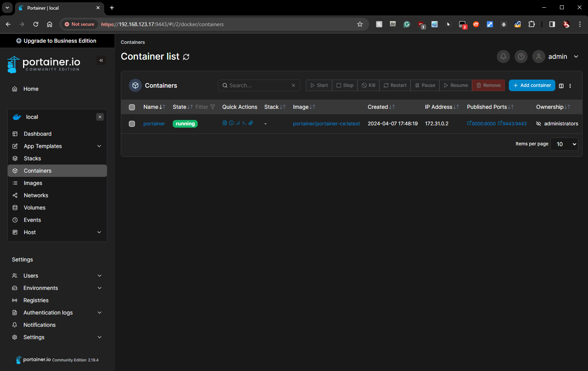Open notifications bell icon

click(x=503, y=57)
